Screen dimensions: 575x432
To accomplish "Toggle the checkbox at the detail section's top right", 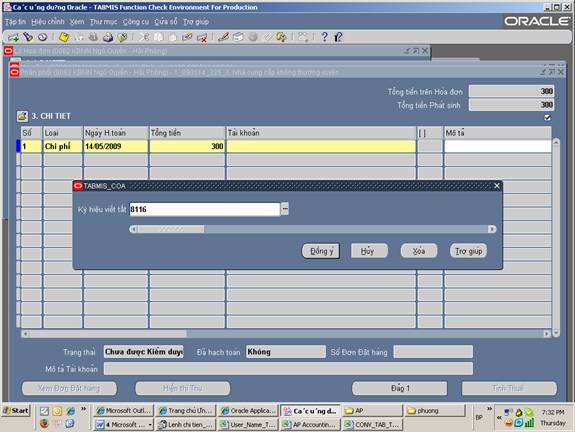I will tap(547, 117).
